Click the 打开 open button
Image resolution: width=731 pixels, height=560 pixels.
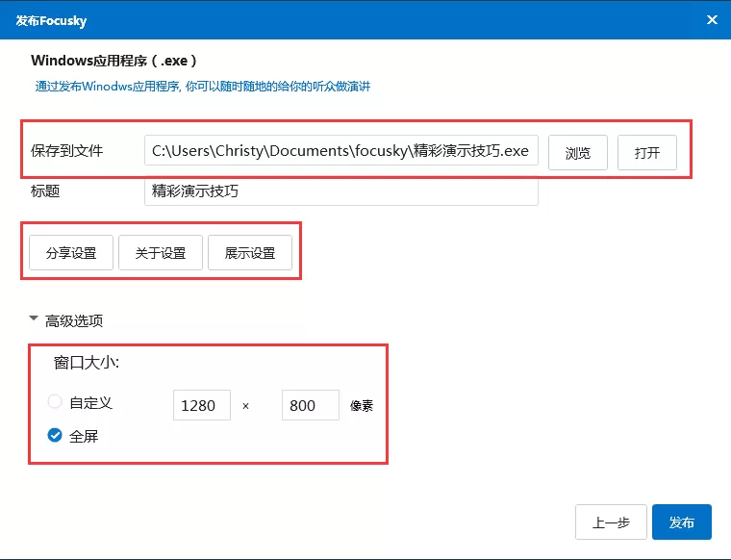[646, 152]
